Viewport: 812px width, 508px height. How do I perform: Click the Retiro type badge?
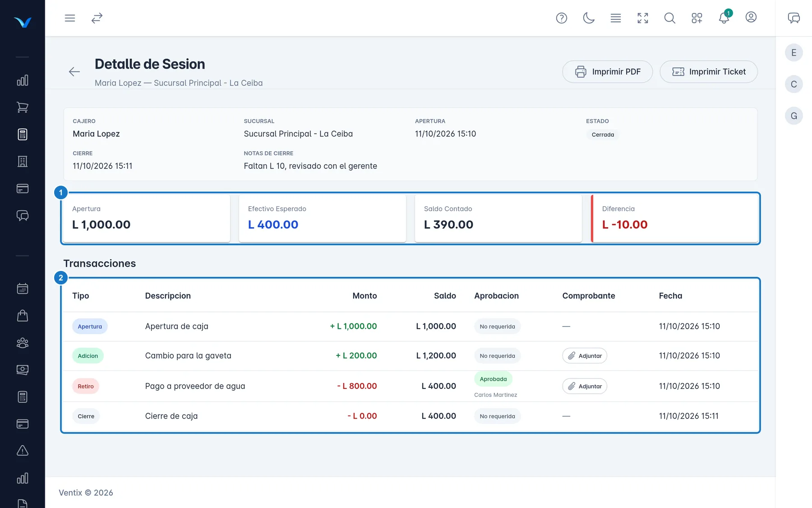coord(86,386)
